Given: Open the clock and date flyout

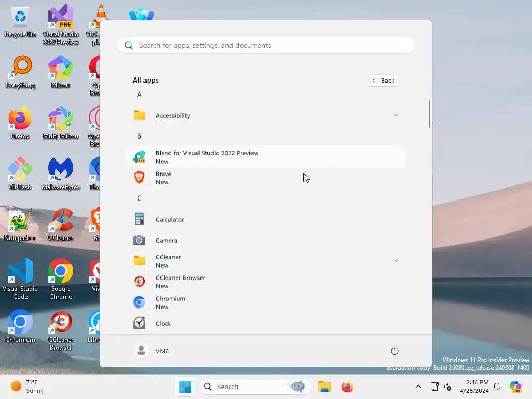Looking at the screenshot, I should tap(474, 387).
